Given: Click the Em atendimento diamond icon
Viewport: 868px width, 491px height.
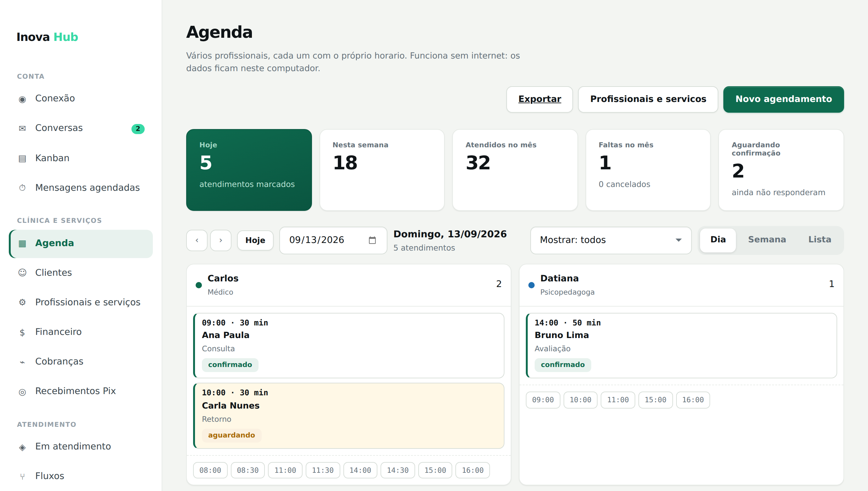Looking at the screenshot, I should point(22,448).
